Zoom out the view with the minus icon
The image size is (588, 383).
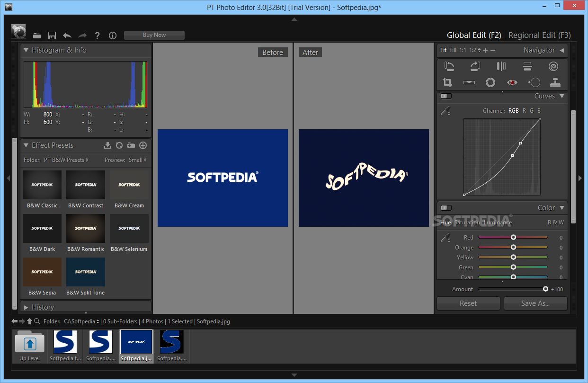click(x=493, y=50)
